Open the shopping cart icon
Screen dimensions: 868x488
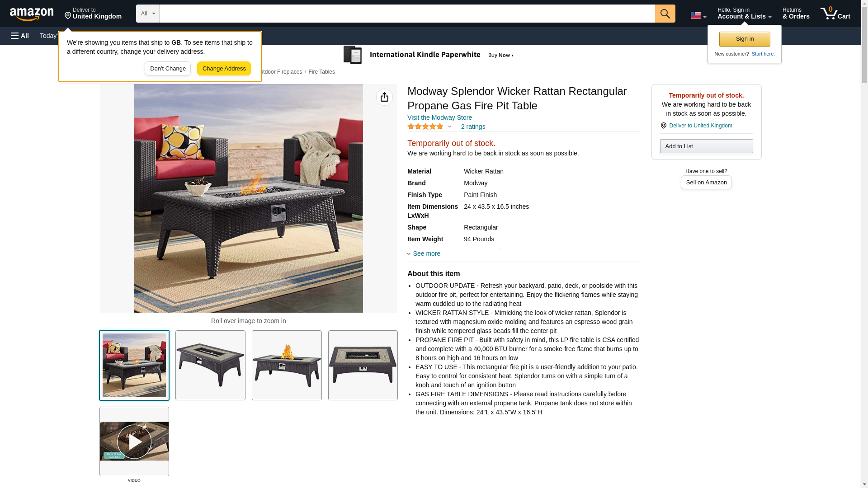[x=835, y=13]
